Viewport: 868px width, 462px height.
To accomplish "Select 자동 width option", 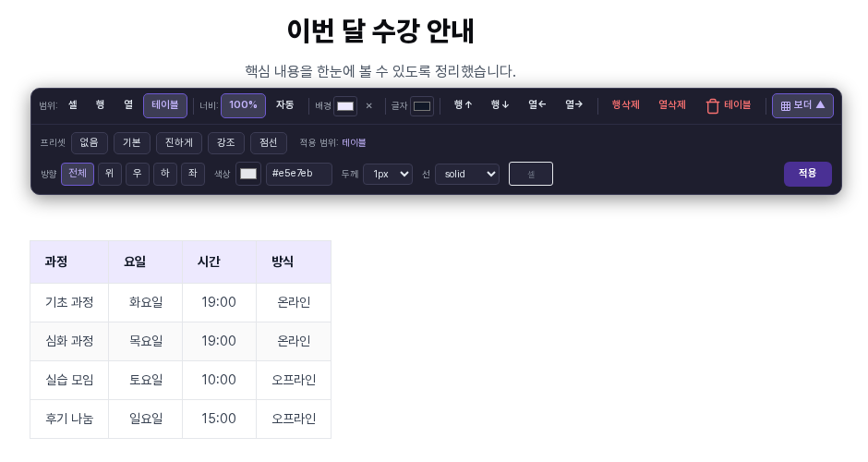I will tap(284, 105).
